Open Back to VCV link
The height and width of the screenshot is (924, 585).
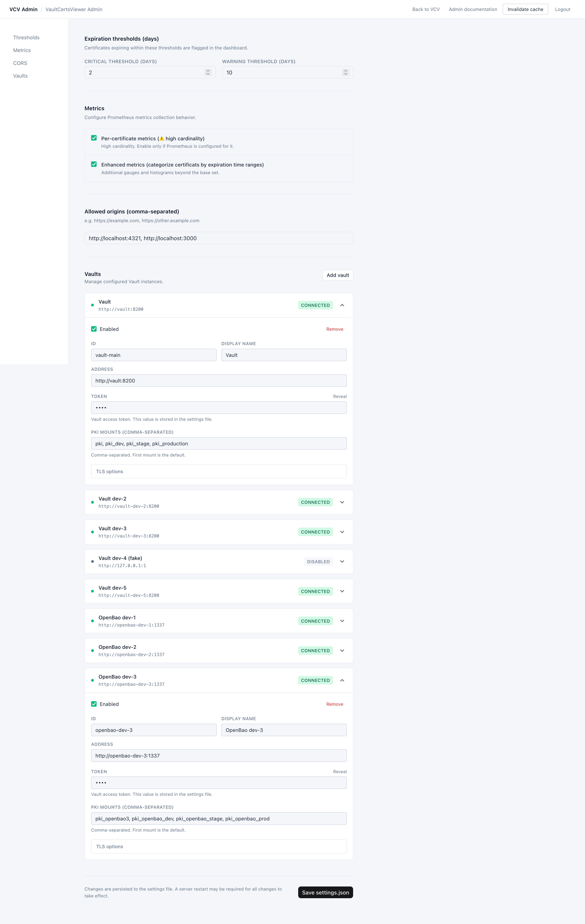426,9
